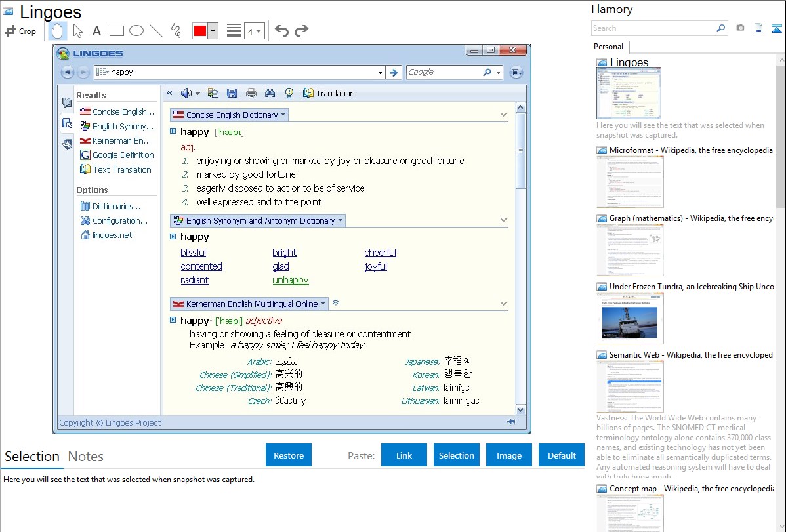Select the straight line tool
Viewport: 786px width, 532px height.
[156, 31]
